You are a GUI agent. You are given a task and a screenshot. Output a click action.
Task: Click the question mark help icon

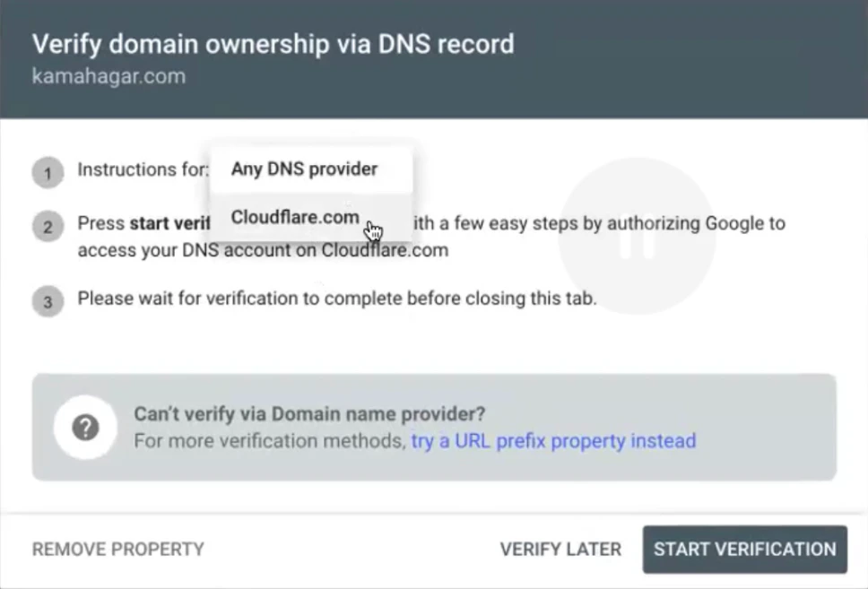[85, 428]
